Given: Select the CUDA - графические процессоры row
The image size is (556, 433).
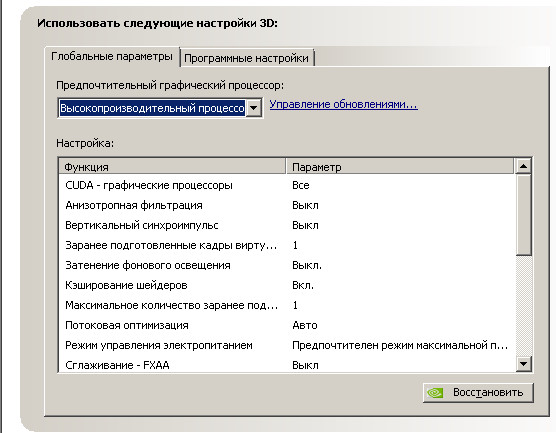Looking at the screenshot, I should [287, 185].
